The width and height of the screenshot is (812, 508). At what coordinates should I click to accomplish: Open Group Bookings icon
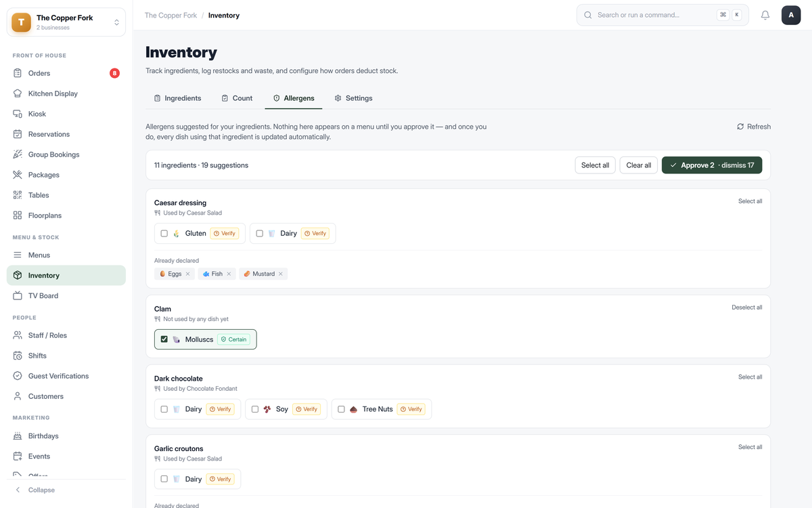[18, 154]
